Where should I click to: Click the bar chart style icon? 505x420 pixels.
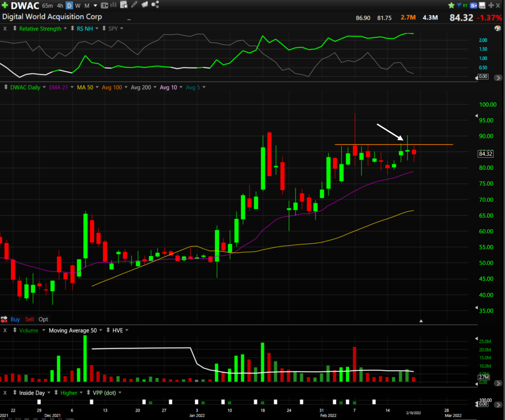pyautogui.click(x=113, y=5)
